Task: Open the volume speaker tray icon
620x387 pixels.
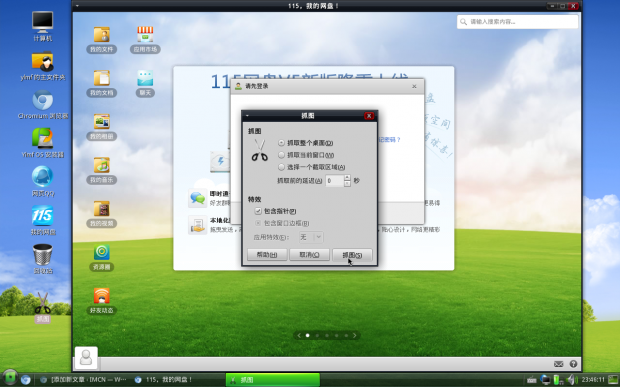Action: 571,380
